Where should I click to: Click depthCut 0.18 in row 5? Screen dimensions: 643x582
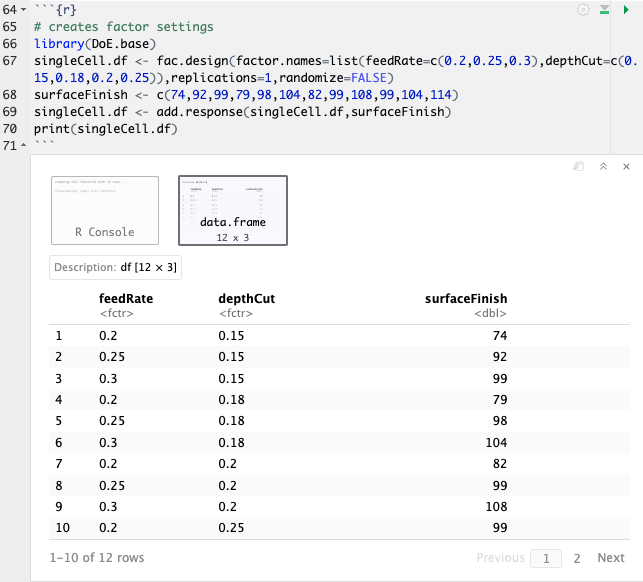pyautogui.click(x=231, y=420)
